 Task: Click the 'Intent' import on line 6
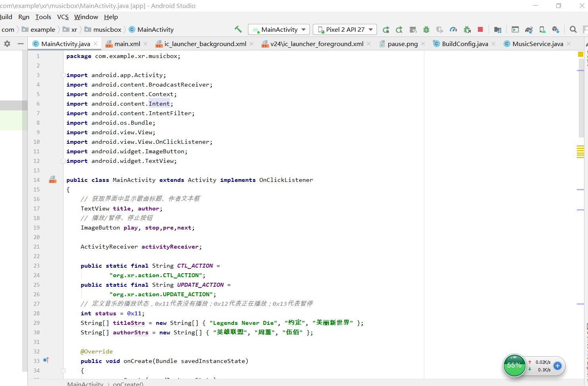[159, 104]
